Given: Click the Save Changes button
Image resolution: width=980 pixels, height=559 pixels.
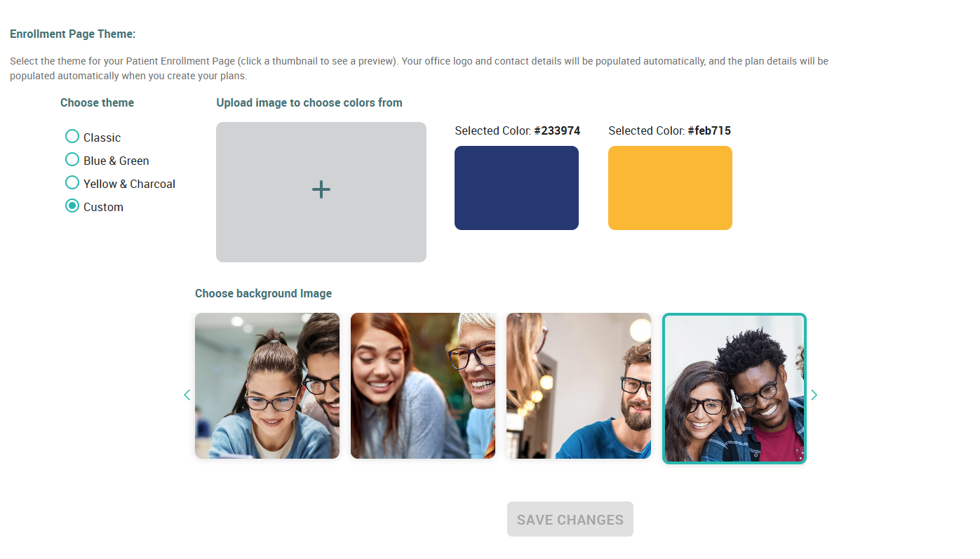Looking at the screenshot, I should point(570,519).
